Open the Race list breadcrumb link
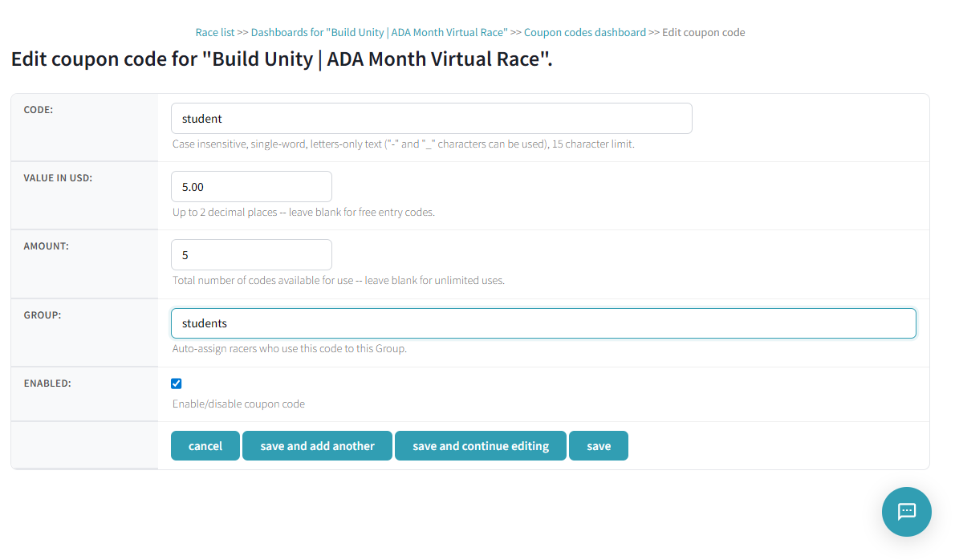This screenshot has width=955, height=560. point(214,32)
